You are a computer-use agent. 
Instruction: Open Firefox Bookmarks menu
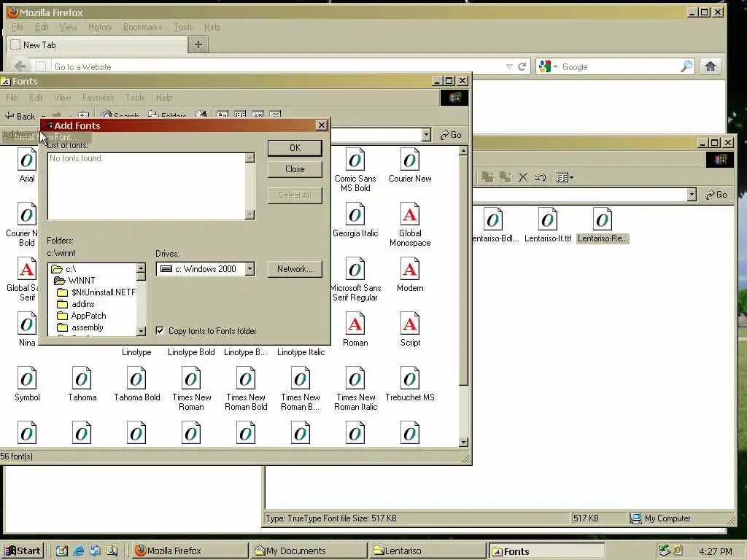(x=142, y=27)
